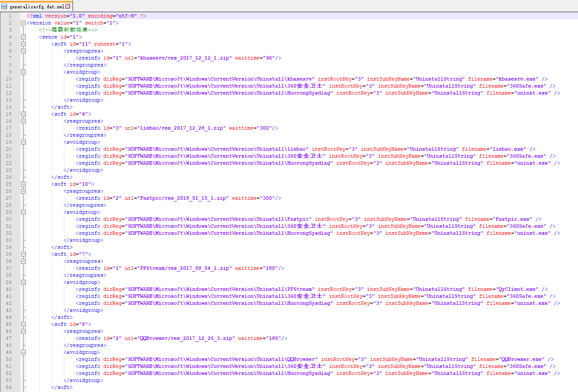
Task: Click line number 27 in the gutter
Action: (9, 198)
